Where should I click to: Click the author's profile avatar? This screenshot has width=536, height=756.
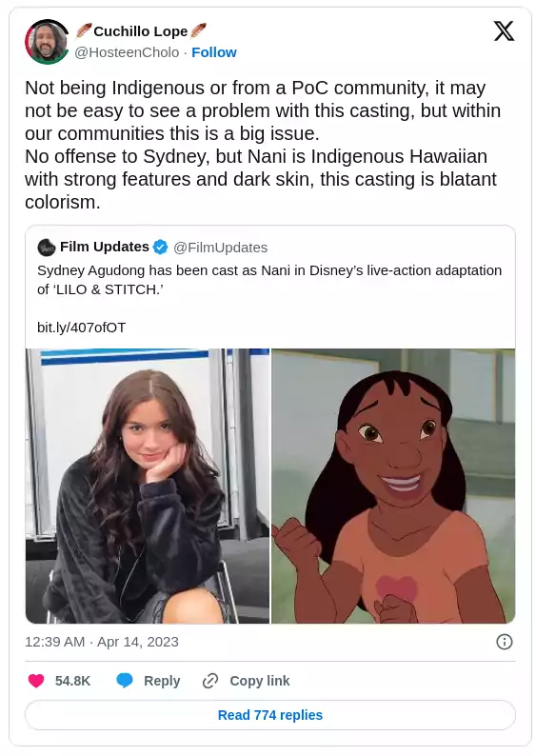coord(47,42)
